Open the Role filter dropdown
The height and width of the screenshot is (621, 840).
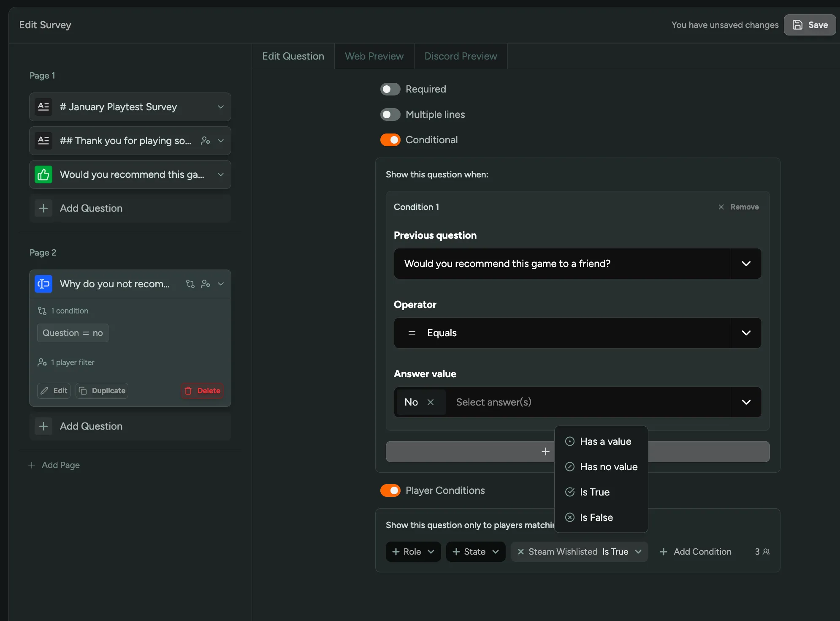[413, 552]
